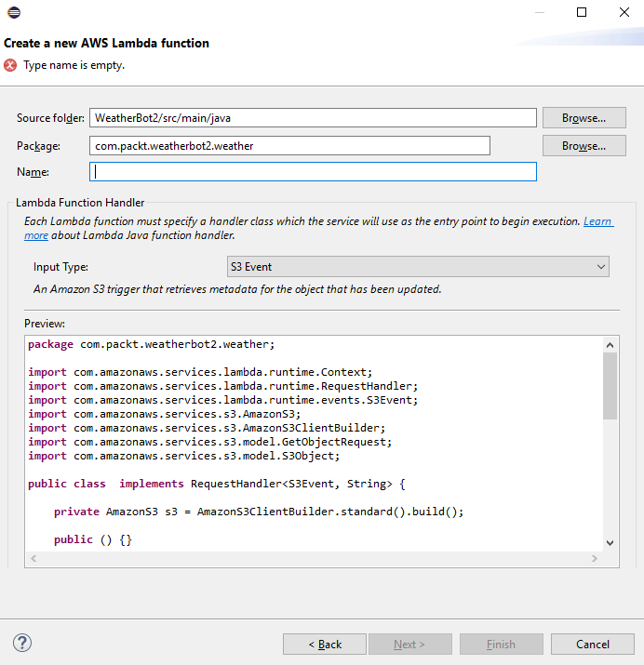Click the S3 trigger description text

[237, 289]
